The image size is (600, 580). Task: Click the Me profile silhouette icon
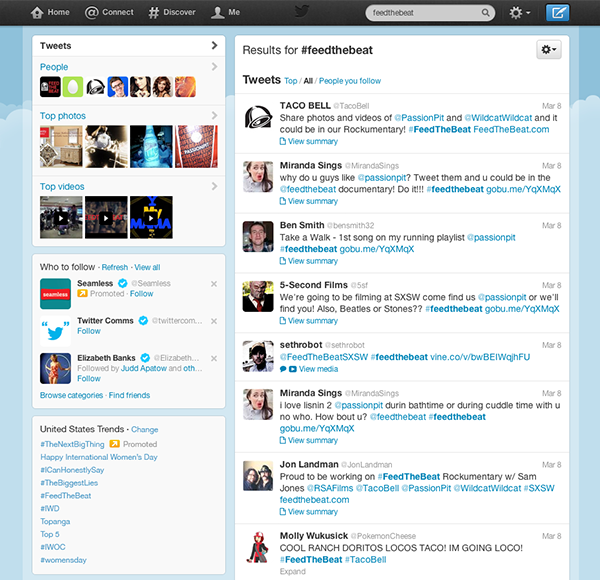[x=217, y=13]
